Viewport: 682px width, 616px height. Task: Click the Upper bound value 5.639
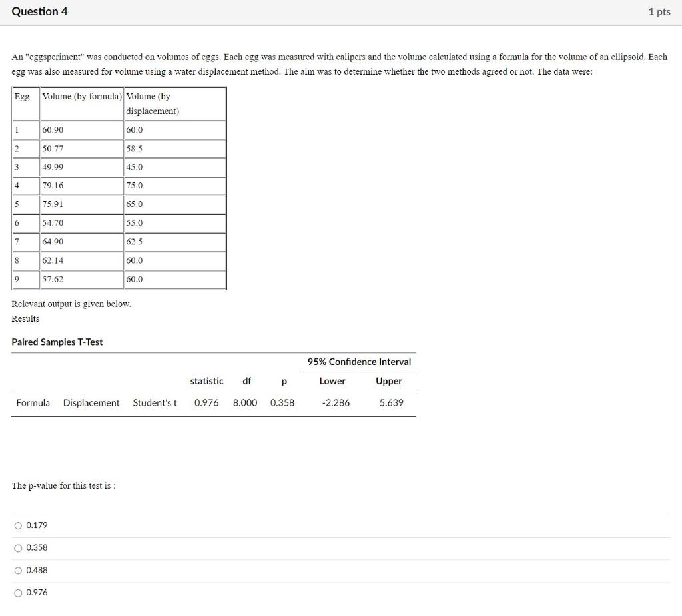[391, 403]
